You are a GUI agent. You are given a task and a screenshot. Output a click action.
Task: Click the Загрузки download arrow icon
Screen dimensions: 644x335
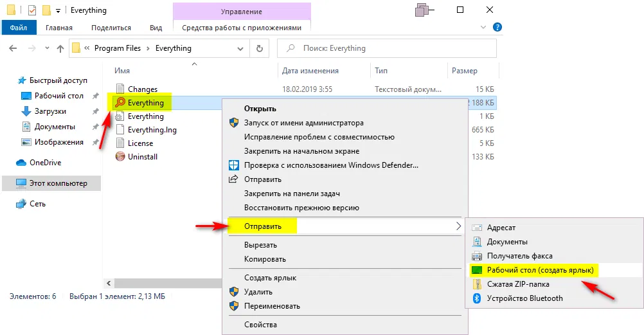[26, 111]
